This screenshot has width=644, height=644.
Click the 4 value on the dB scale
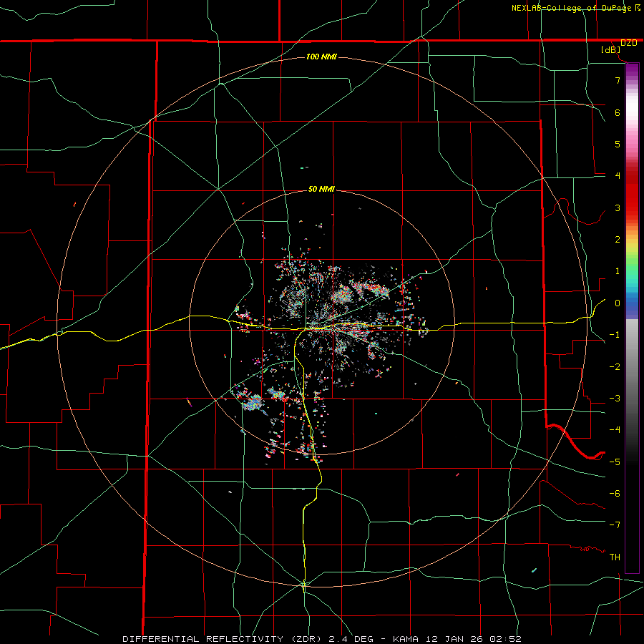click(618, 176)
